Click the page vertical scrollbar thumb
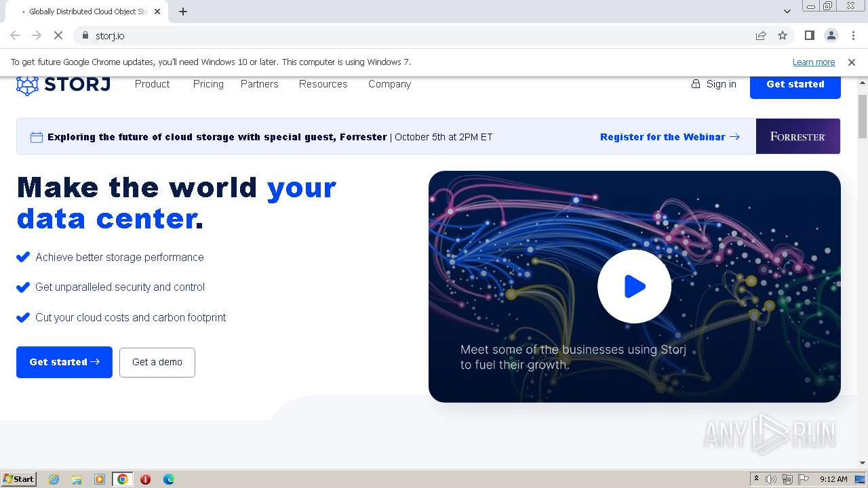This screenshot has height=488, width=868. click(x=863, y=117)
